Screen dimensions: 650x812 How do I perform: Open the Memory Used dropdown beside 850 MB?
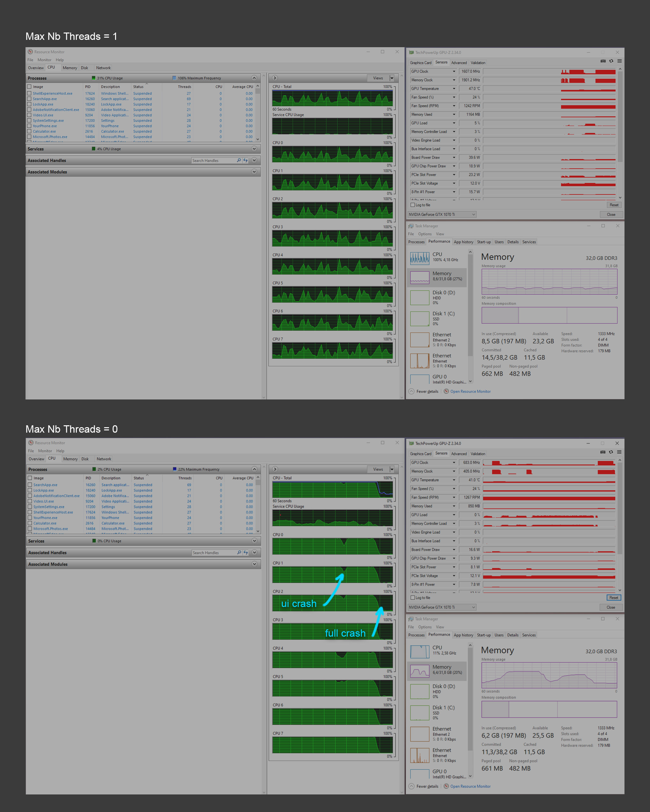click(x=454, y=506)
